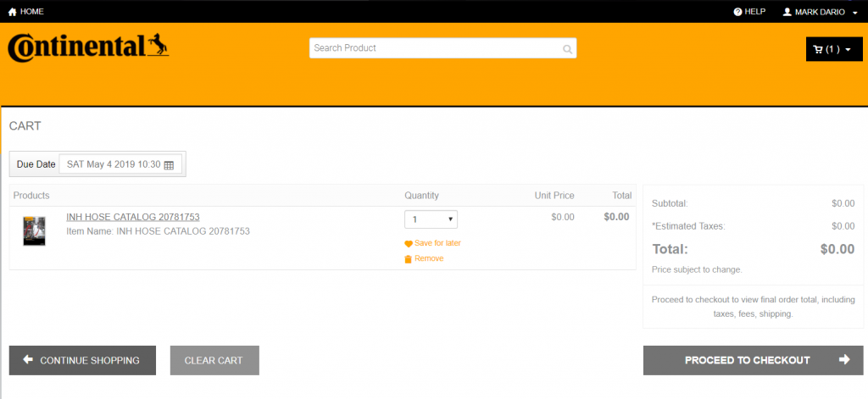Open Help via question mark icon
The height and width of the screenshot is (399, 868).
click(x=737, y=12)
